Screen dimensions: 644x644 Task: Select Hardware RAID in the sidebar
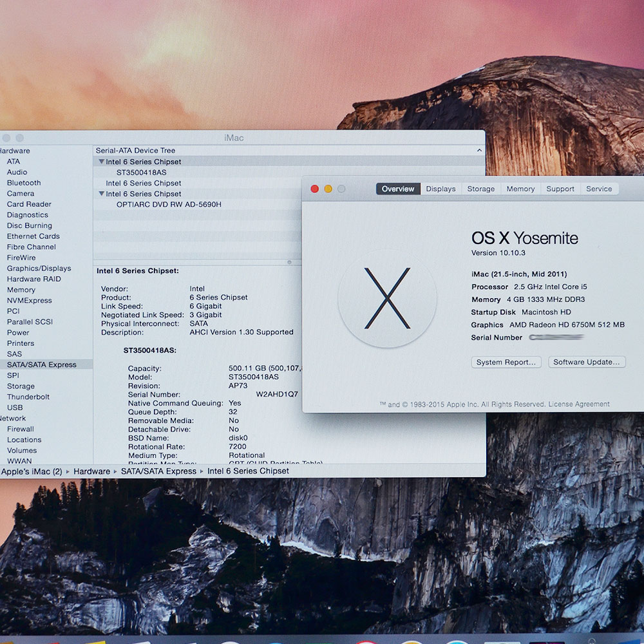[x=33, y=279]
